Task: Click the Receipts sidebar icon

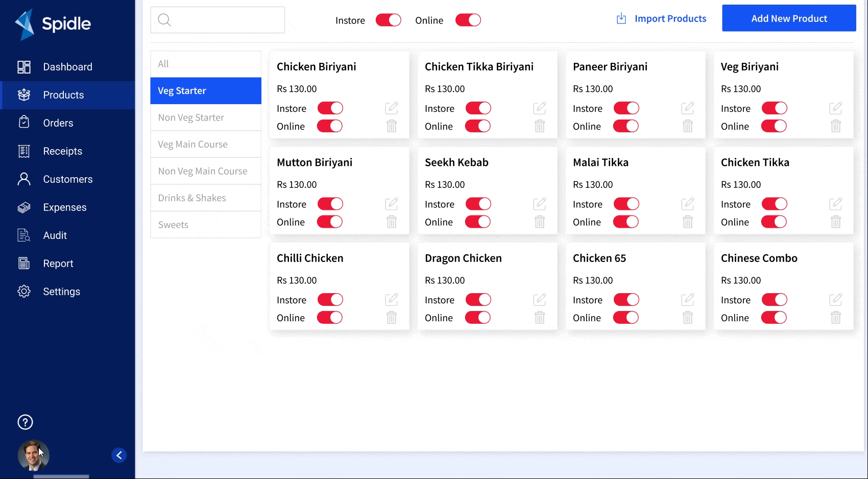Action: (24, 151)
